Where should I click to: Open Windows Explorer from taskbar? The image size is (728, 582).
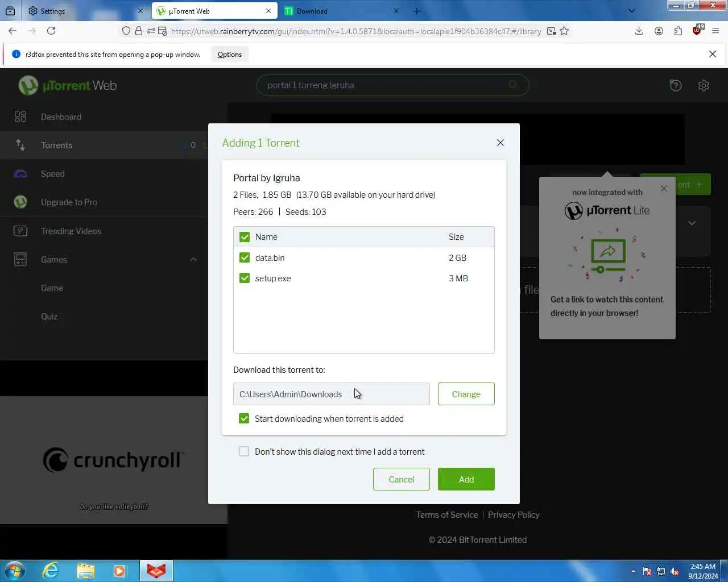click(85, 571)
